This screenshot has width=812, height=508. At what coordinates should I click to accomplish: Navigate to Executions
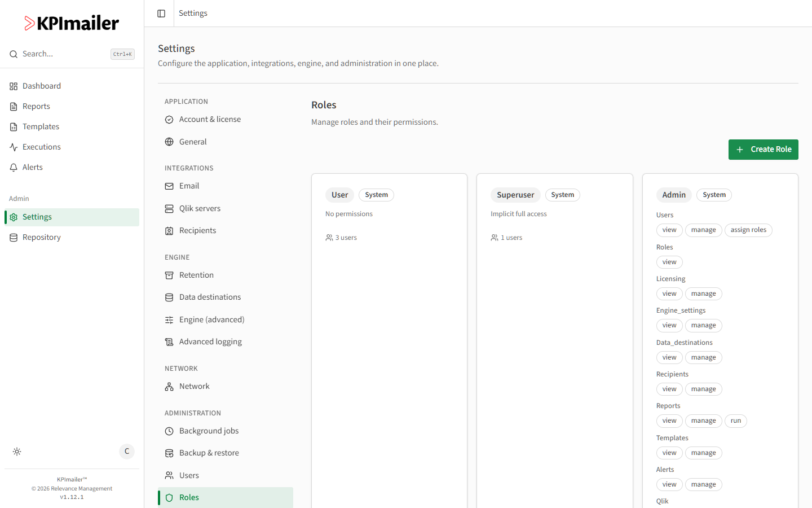click(72, 147)
